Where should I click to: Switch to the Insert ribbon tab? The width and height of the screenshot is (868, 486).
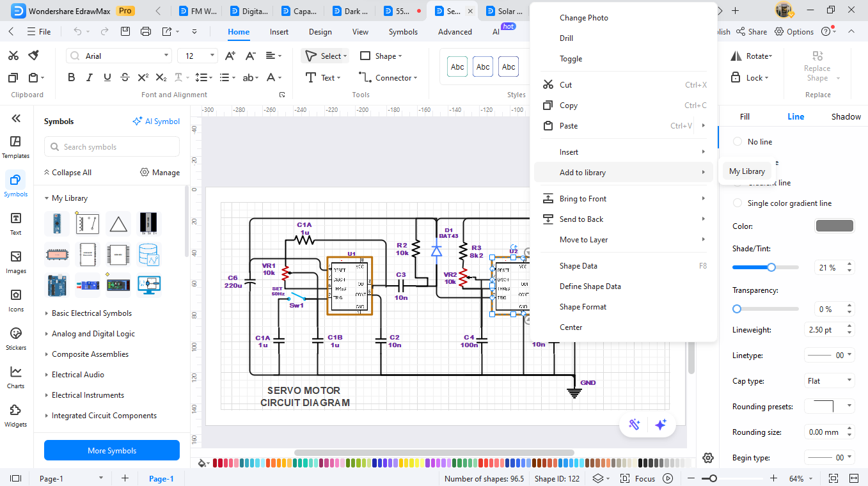pos(279,32)
